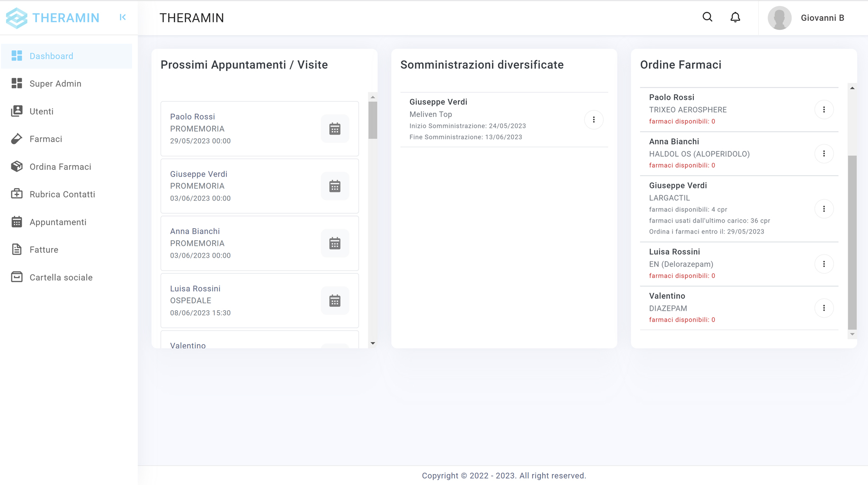Click the THERAMIN logo
Screen dimensions: 868x485
(53, 18)
